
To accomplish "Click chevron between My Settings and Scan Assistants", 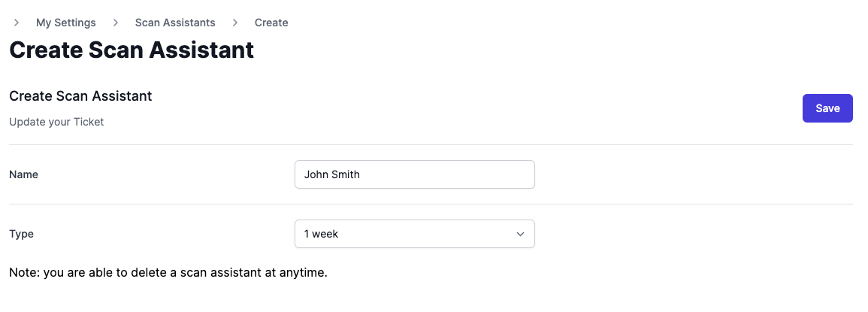I will [116, 23].
